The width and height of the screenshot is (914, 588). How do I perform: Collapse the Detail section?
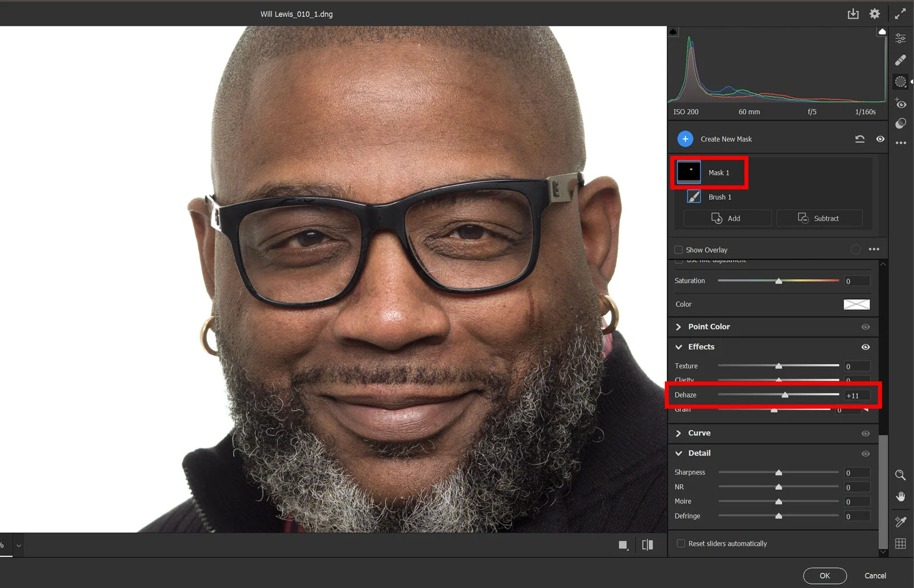point(679,453)
